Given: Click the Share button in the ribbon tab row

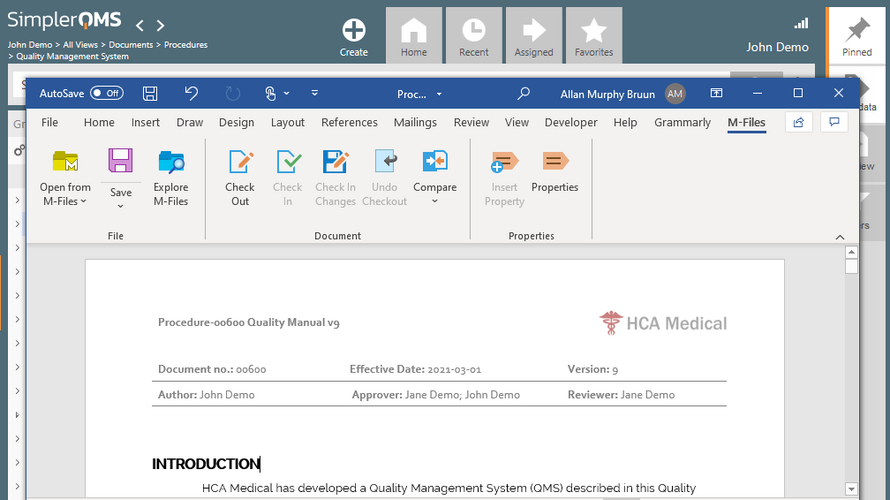Looking at the screenshot, I should coord(798,122).
